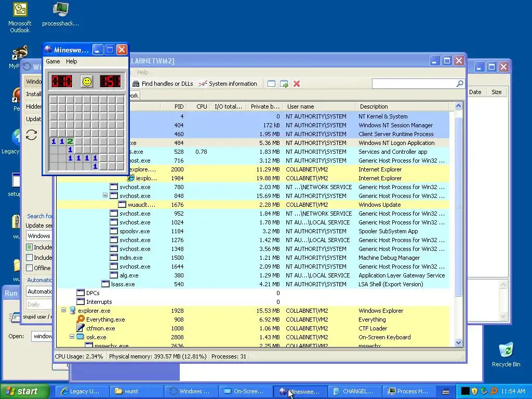532x399 pixels.
Task: Click the Everything search tray icon
Action: (x=494, y=391)
